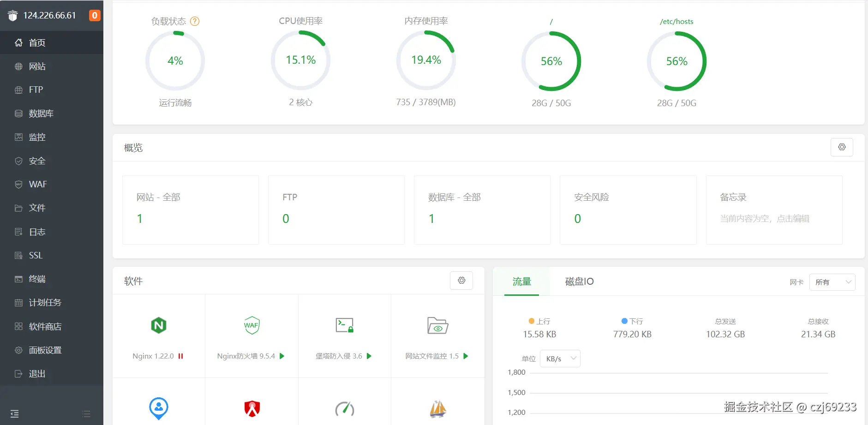868x425 pixels.
Task: Switch to the 流量 tab
Action: pos(521,281)
